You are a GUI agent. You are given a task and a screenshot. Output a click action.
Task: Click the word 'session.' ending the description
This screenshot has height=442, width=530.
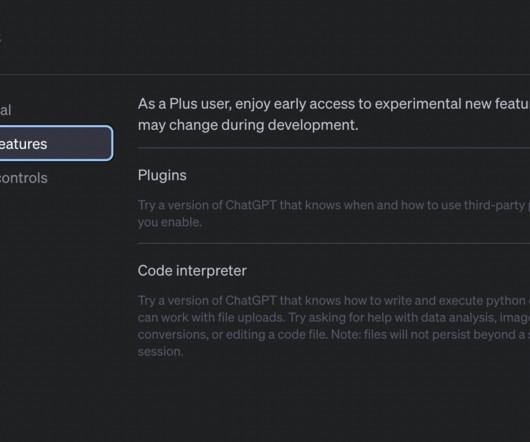coord(161,352)
